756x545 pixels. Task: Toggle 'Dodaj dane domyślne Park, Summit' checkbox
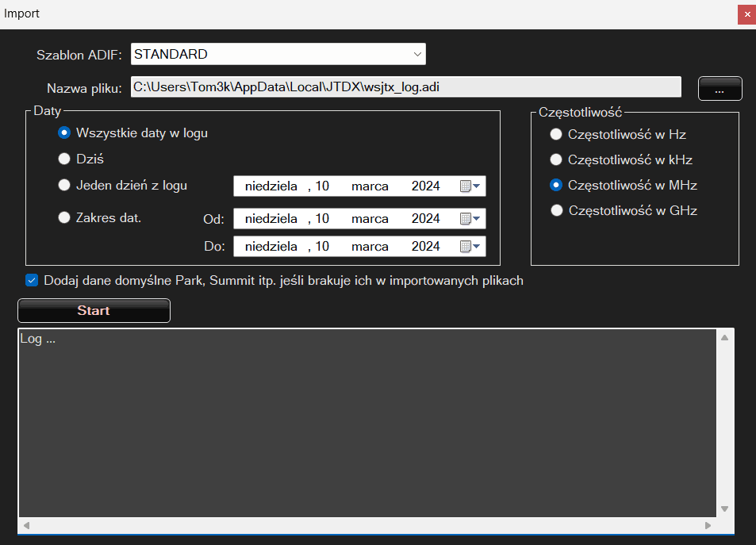32,280
